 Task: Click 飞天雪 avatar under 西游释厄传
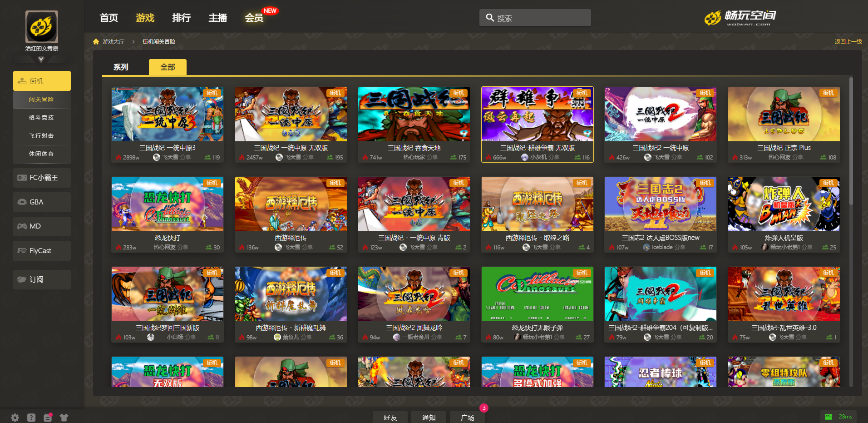278,247
